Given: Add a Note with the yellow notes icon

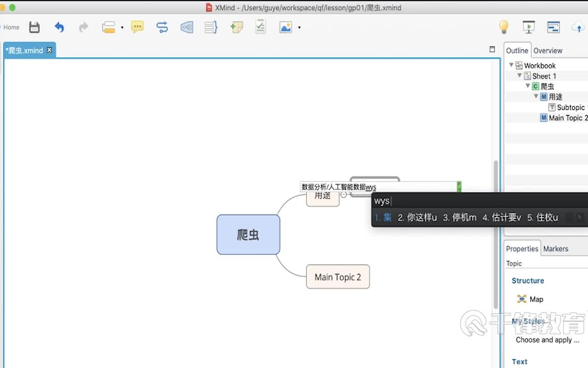Looking at the screenshot, I should pos(137,27).
